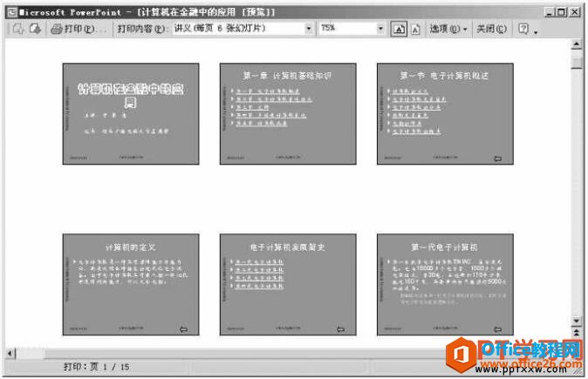The image size is (588, 379).
Task: Expand the print content dropdown arrow
Action: (x=309, y=29)
